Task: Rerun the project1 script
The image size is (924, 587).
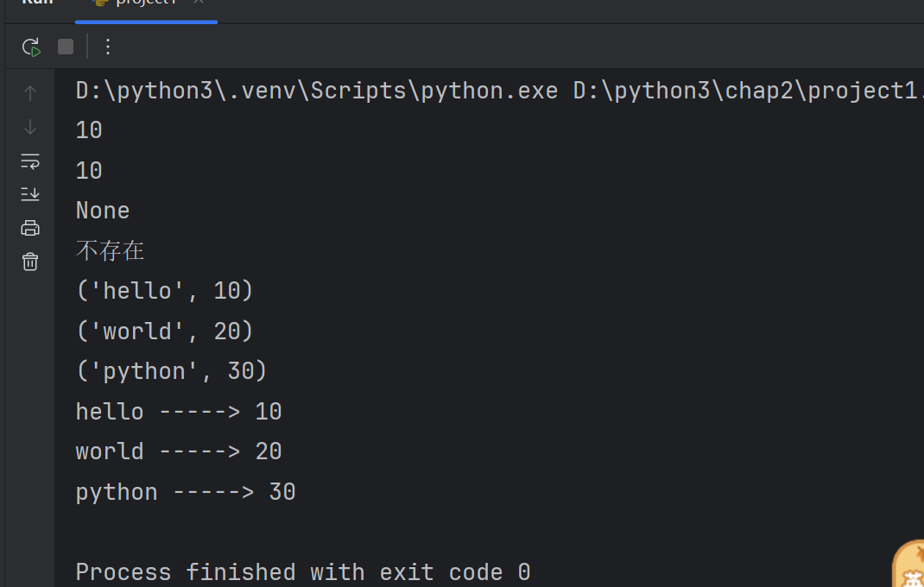Action: coord(30,47)
